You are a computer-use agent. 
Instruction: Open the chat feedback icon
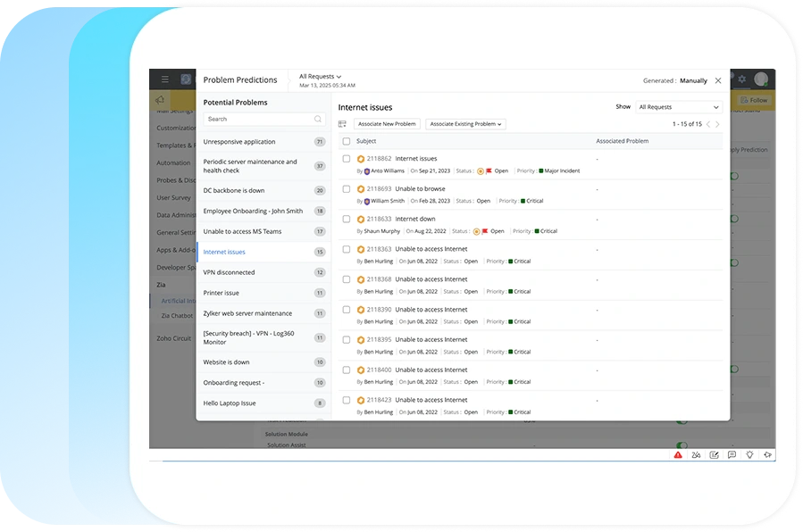pyautogui.click(x=732, y=454)
